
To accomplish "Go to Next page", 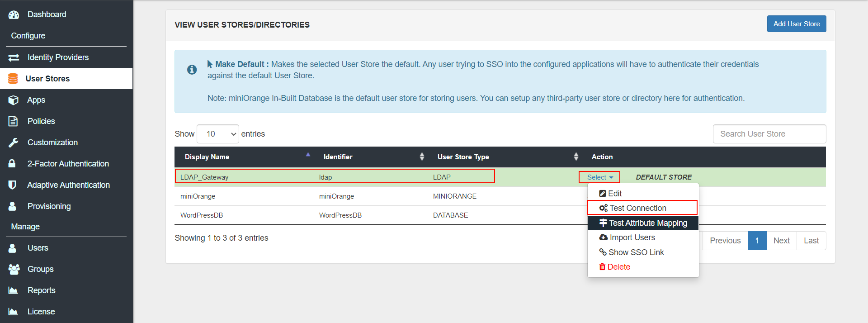I will pos(782,241).
